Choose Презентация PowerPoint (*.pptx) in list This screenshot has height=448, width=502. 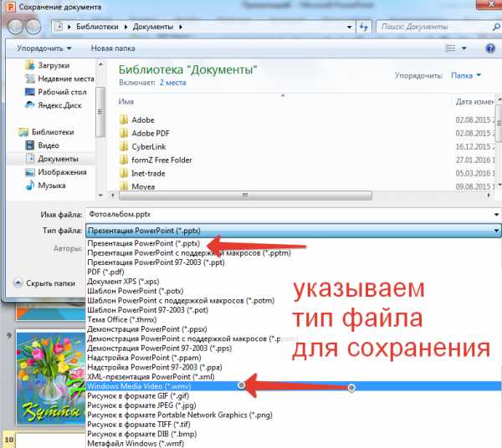pos(143,243)
